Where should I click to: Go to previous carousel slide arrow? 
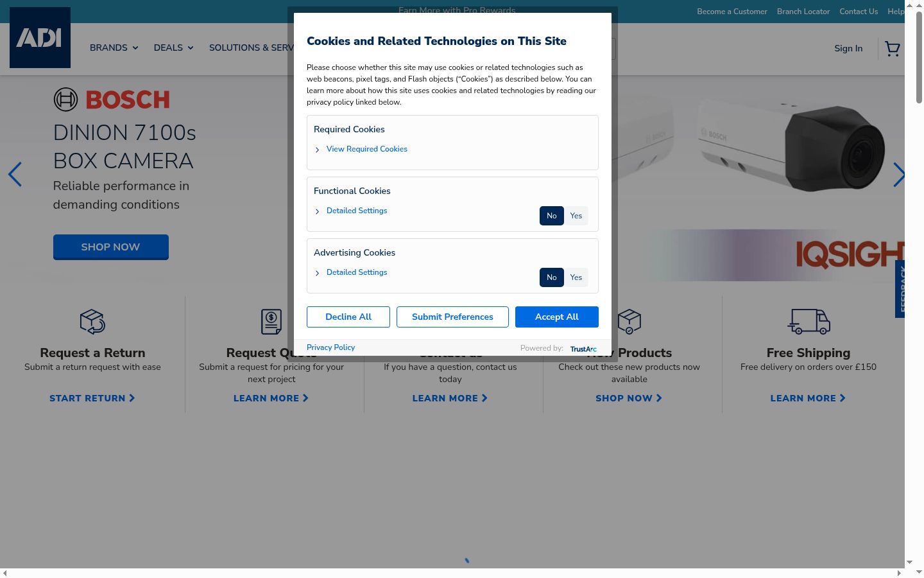pos(15,174)
